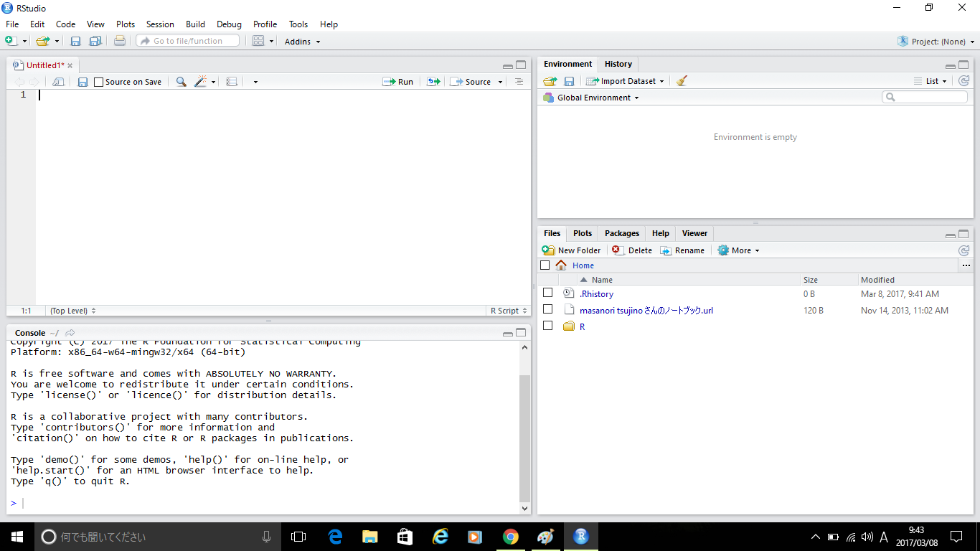Open Google Chrome from the taskbar
This screenshot has width=980, height=551.
click(511, 537)
